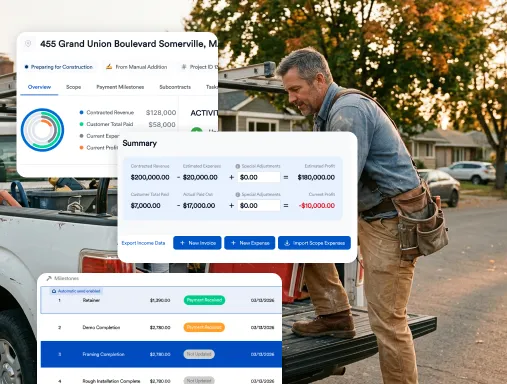Click the New Invoice button
This screenshot has height=384, width=507.
point(197,243)
